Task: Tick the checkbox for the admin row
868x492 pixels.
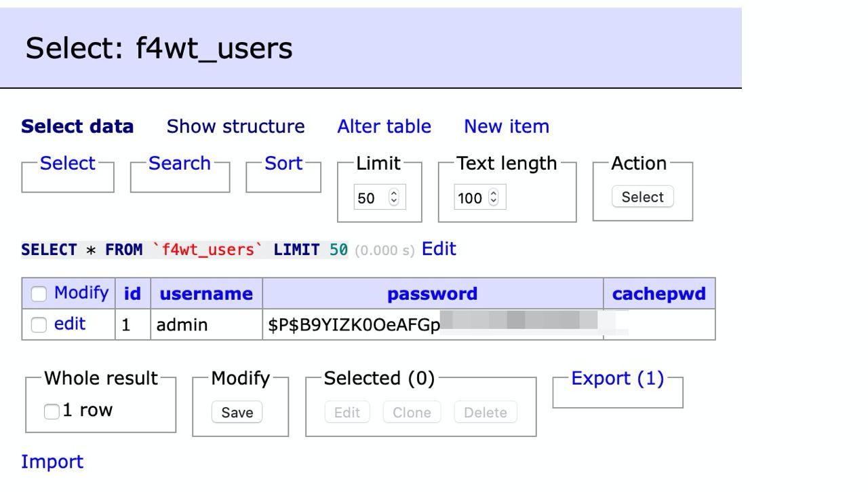Action: tap(40, 325)
